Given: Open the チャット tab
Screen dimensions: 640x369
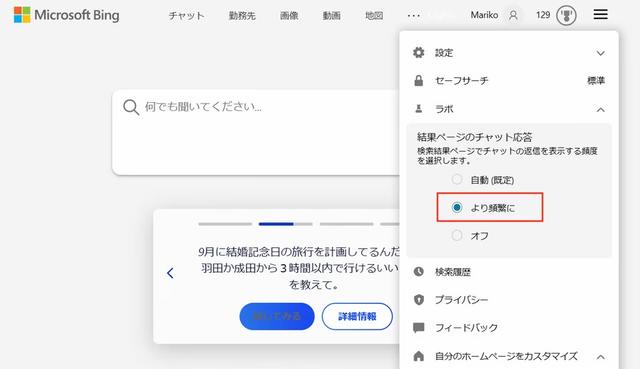Looking at the screenshot, I should (x=186, y=16).
